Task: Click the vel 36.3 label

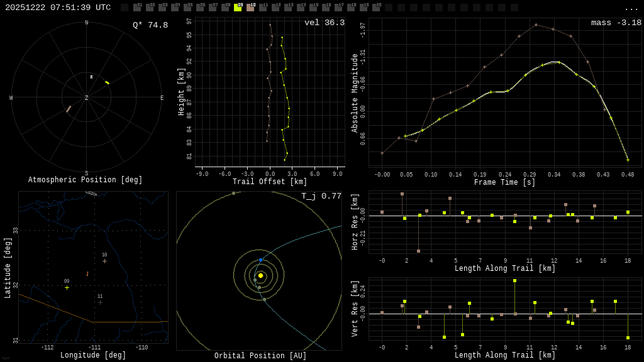Action: point(324,23)
